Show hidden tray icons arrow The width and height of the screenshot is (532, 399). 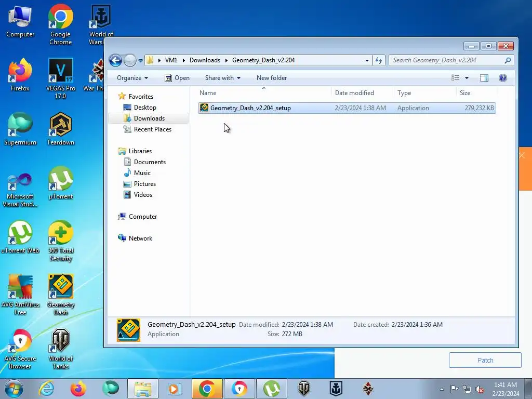click(x=442, y=389)
